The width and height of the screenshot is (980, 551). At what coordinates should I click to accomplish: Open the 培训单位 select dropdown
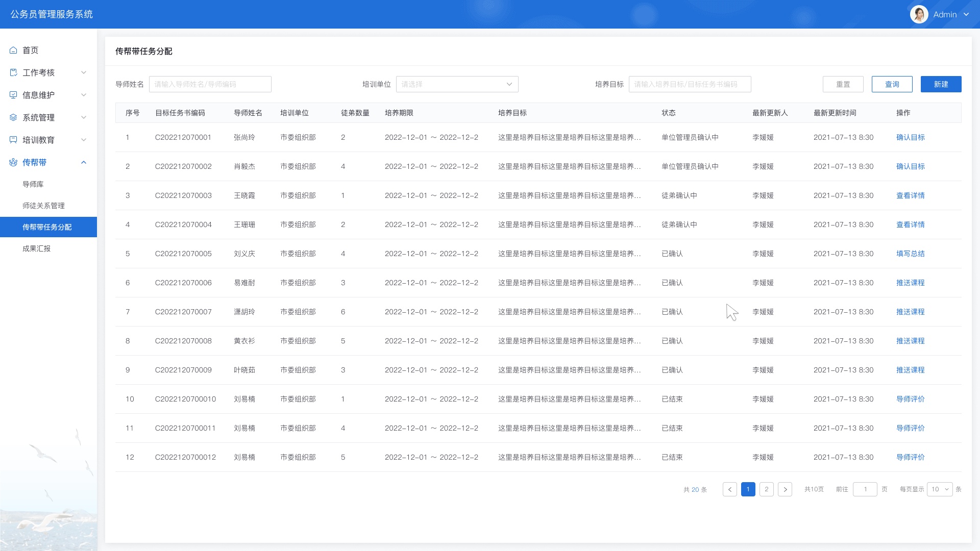click(x=457, y=84)
